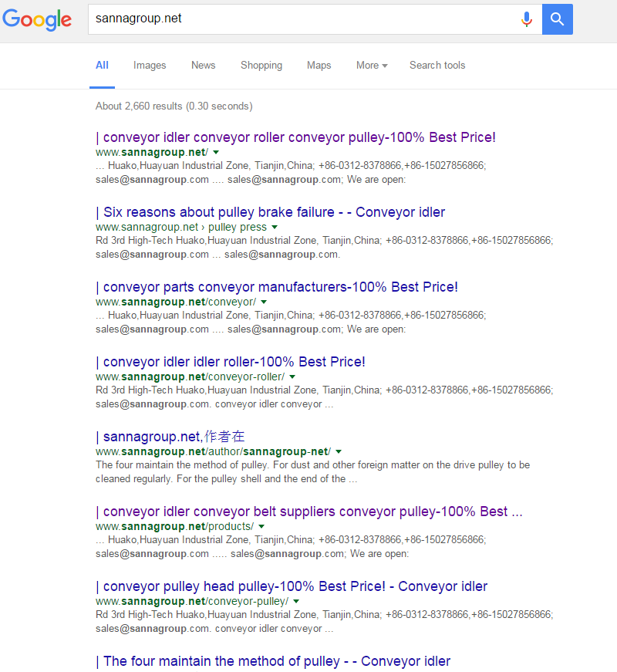The width and height of the screenshot is (617, 672).
Task: Activate voice search microphone icon
Action: pos(527,19)
